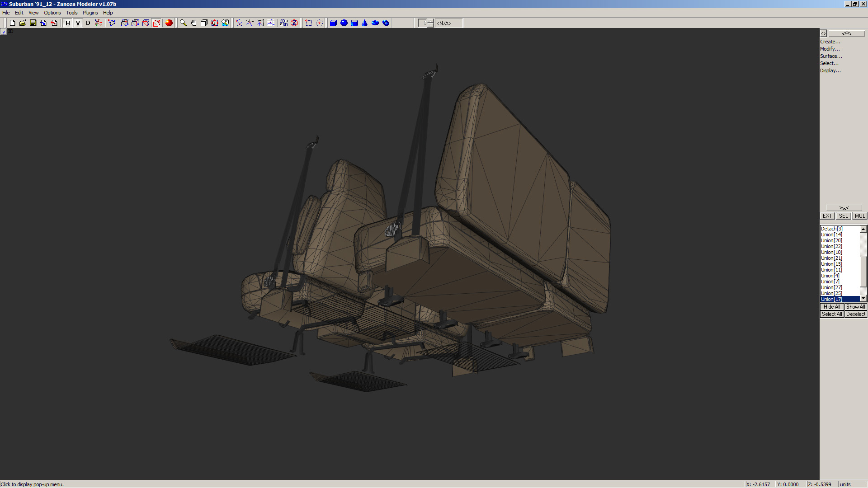
Task: Click the command panel scroll-up chevron bar
Action: coord(847,33)
